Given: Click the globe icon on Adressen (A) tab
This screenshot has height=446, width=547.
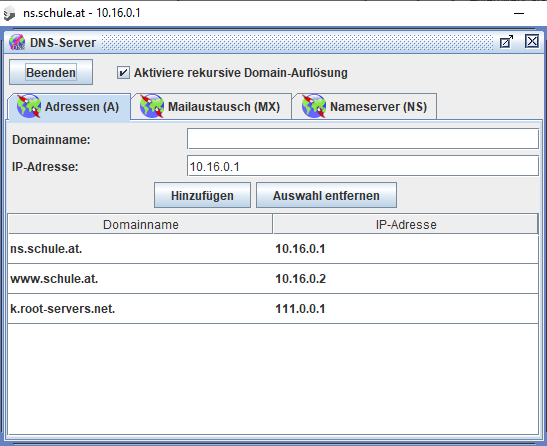Looking at the screenshot, I should 29,106.
